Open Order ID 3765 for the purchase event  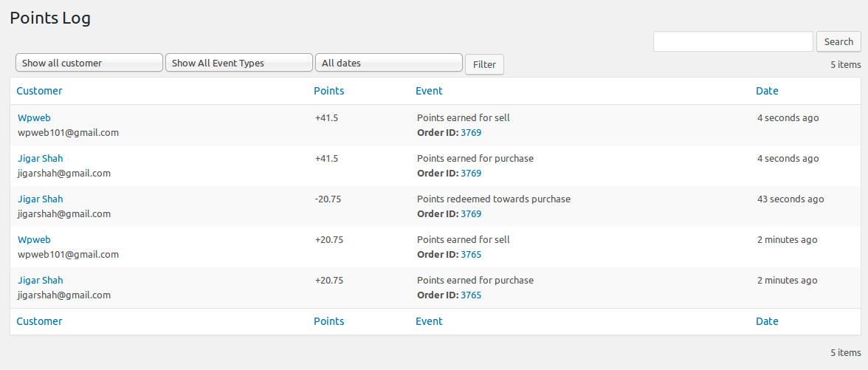[x=471, y=295]
